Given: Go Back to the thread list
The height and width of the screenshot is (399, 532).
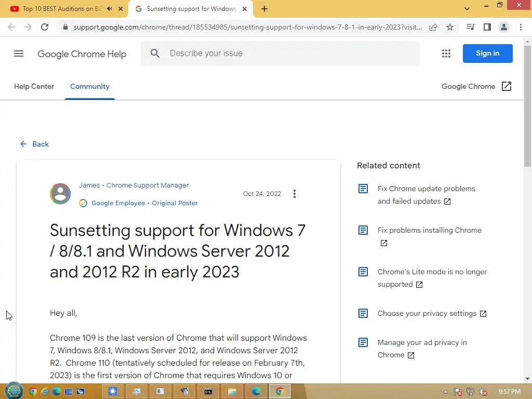Looking at the screenshot, I should (x=35, y=144).
